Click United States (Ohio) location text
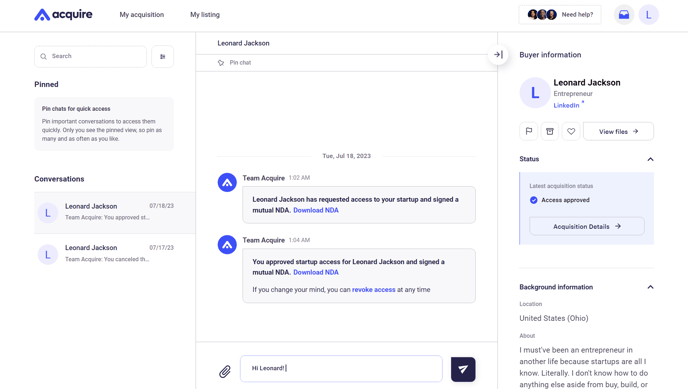 coord(554,318)
